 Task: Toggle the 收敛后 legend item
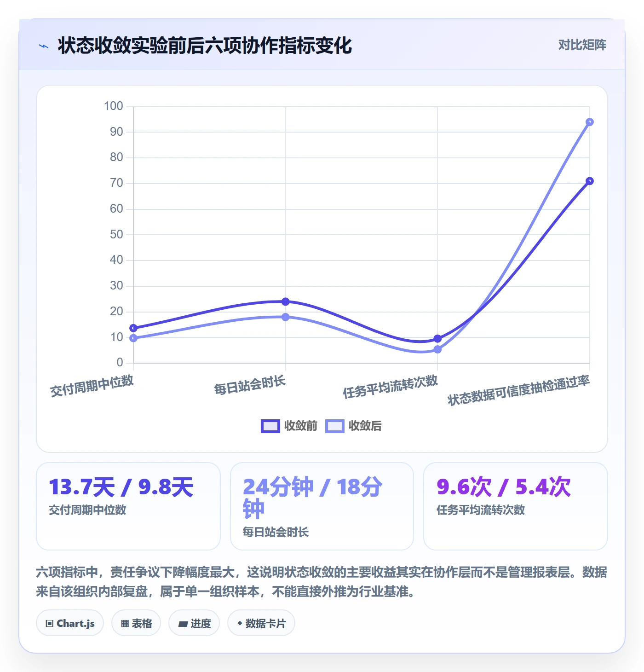coord(353,426)
